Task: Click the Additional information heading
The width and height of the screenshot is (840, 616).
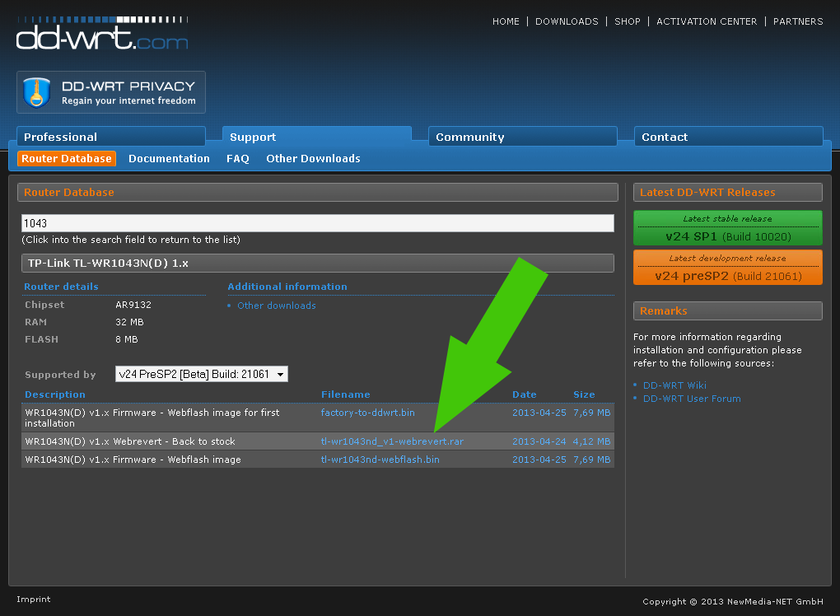Action: click(287, 287)
